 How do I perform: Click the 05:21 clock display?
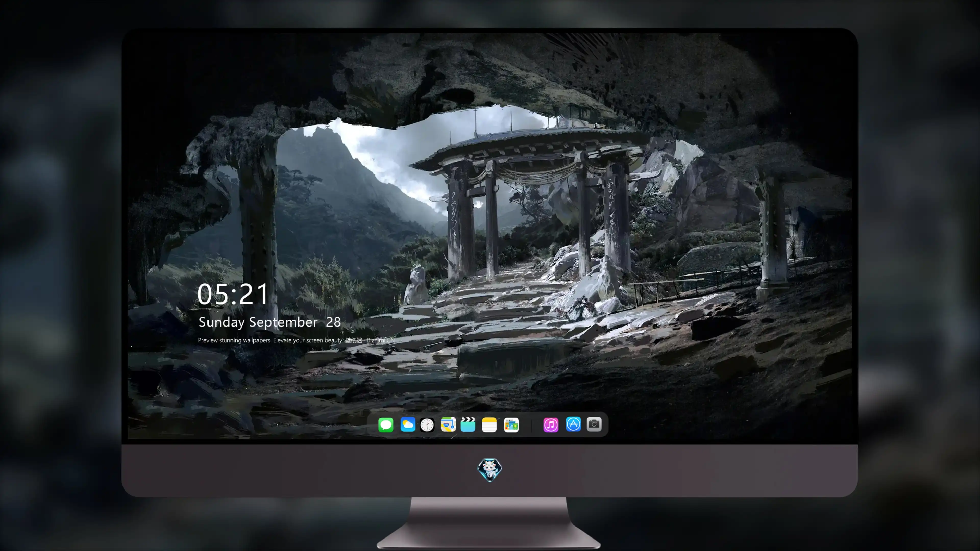tap(233, 294)
